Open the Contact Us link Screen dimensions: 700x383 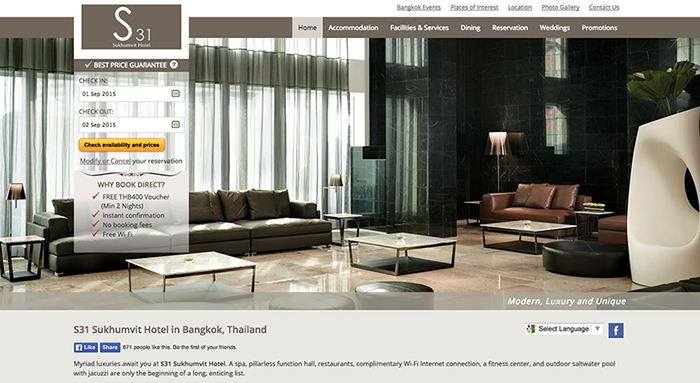[604, 8]
